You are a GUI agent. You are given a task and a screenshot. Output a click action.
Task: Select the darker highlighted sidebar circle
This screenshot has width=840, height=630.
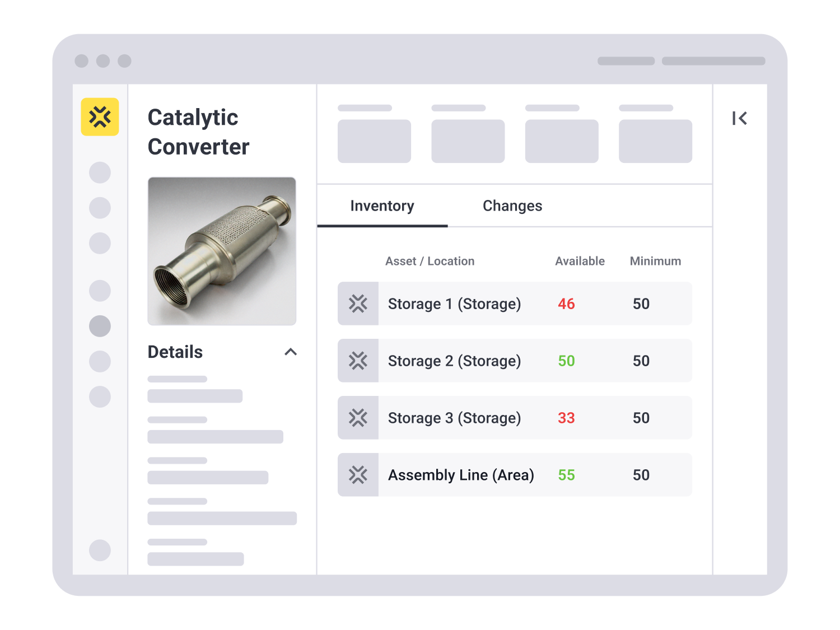pyautogui.click(x=100, y=326)
